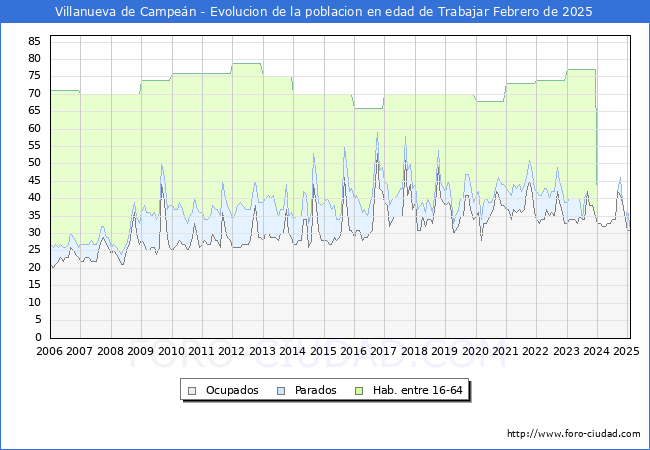
Task: Click the 15 y-axis value
Action: click(x=34, y=285)
